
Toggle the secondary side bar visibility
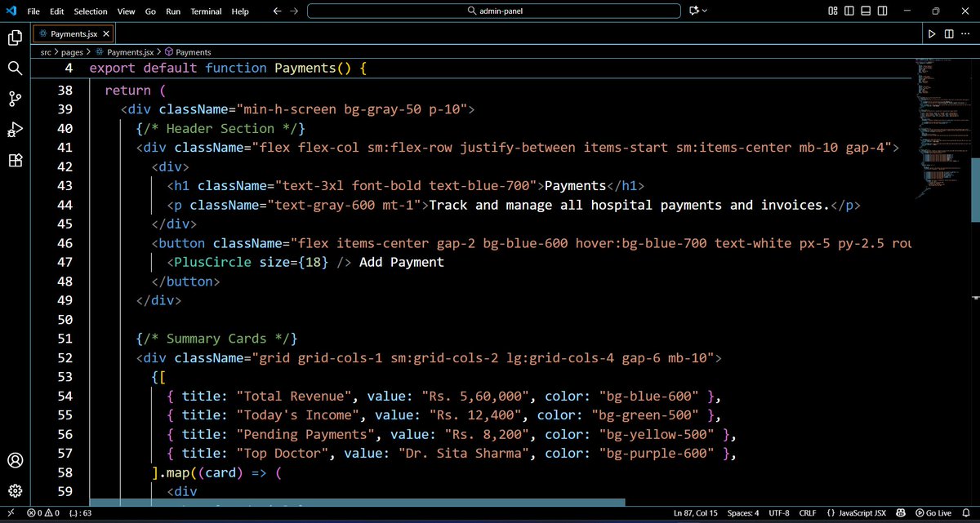pos(882,11)
